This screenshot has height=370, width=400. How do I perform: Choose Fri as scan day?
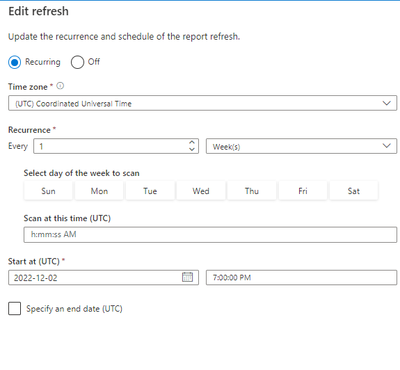[x=303, y=191]
